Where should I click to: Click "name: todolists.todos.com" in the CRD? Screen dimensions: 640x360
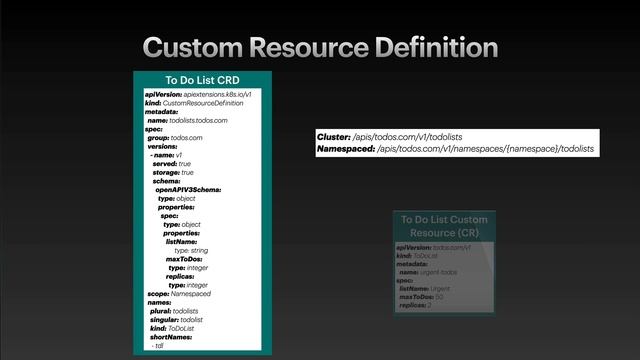click(x=187, y=120)
